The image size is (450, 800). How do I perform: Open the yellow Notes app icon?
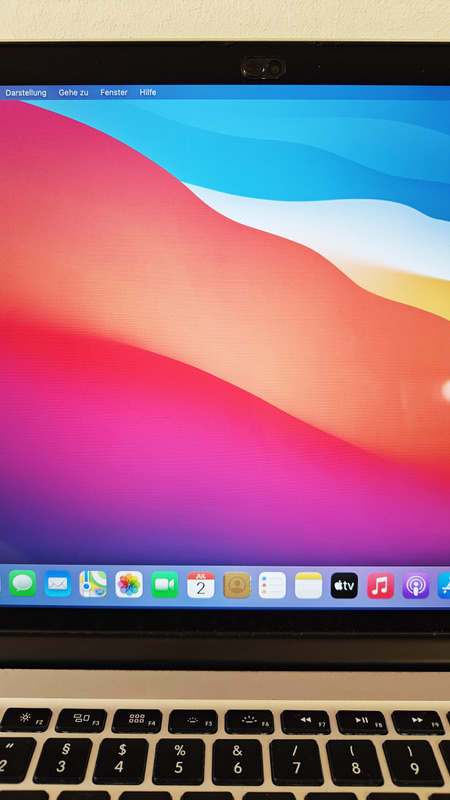[308, 585]
